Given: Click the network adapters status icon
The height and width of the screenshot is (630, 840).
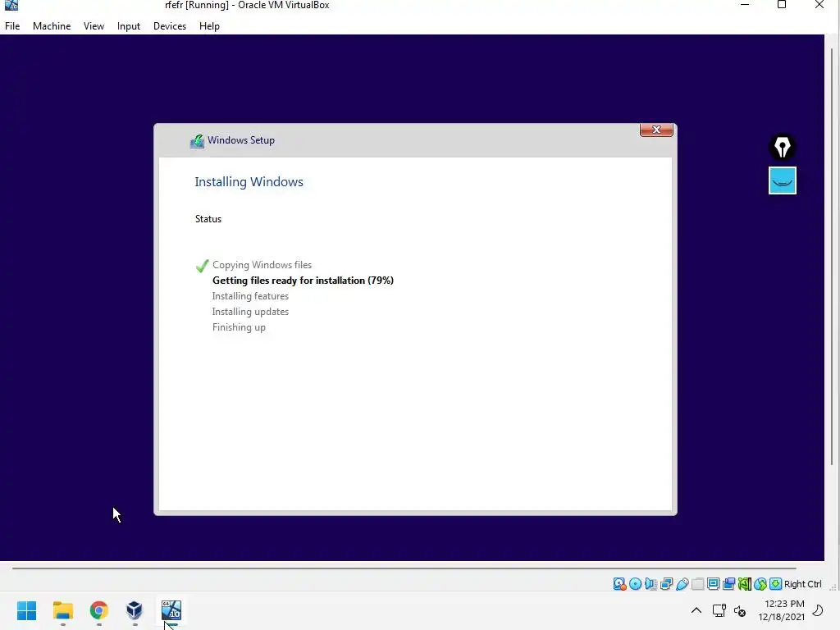Looking at the screenshot, I should click(666, 584).
